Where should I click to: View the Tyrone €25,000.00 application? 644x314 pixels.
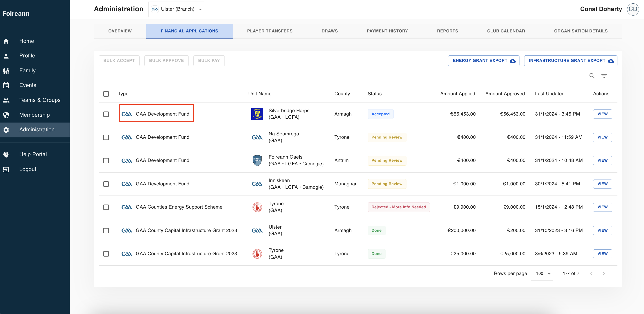(603, 254)
